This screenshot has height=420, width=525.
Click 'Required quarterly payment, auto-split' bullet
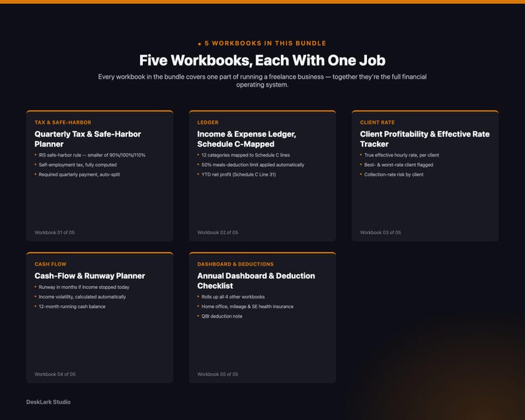(79, 175)
